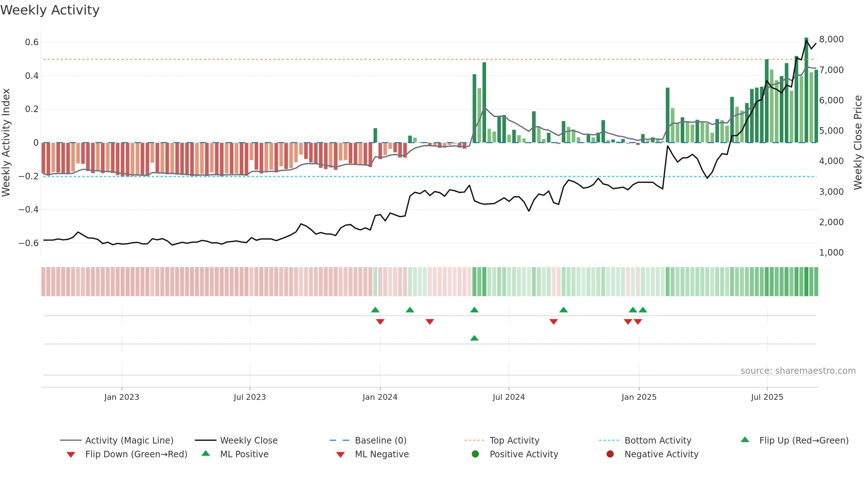Click the ML Positive marker in the middle row
This screenshot has width=868, height=488.
pyautogui.click(x=475, y=338)
